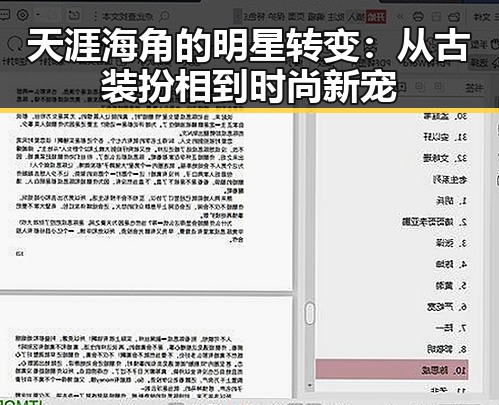
Task: Click the share icon near the search box
Action: pyautogui.click(x=74, y=15)
